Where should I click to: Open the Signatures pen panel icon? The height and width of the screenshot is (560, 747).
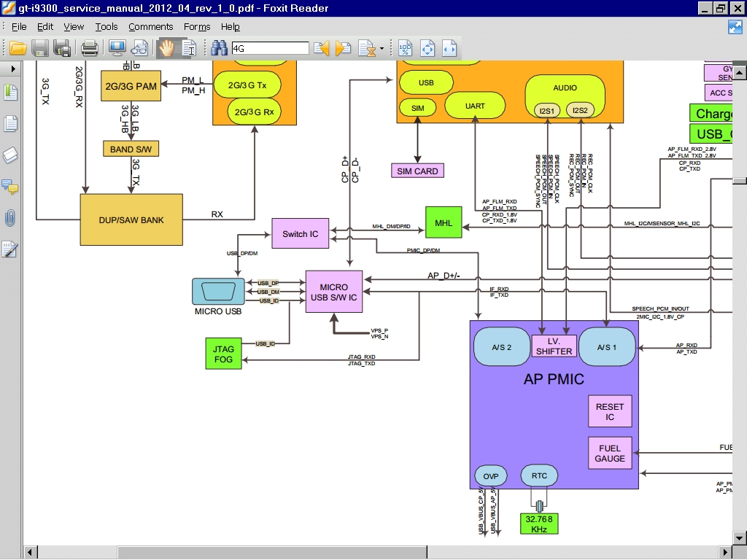(x=10, y=249)
